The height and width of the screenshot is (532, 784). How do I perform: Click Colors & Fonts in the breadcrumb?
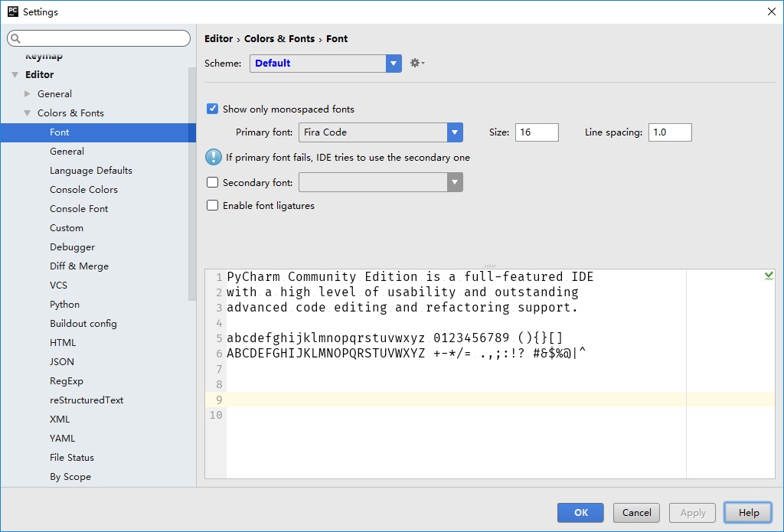pyautogui.click(x=279, y=38)
